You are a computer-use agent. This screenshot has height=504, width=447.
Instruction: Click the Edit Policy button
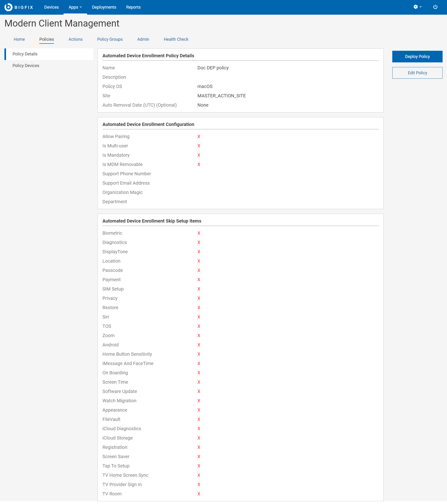pos(417,73)
